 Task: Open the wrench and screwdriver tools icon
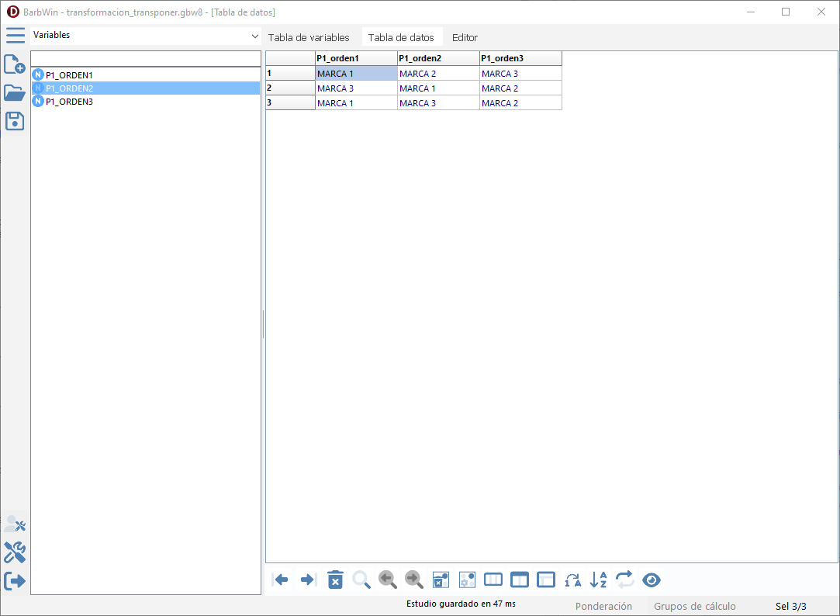point(15,552)
